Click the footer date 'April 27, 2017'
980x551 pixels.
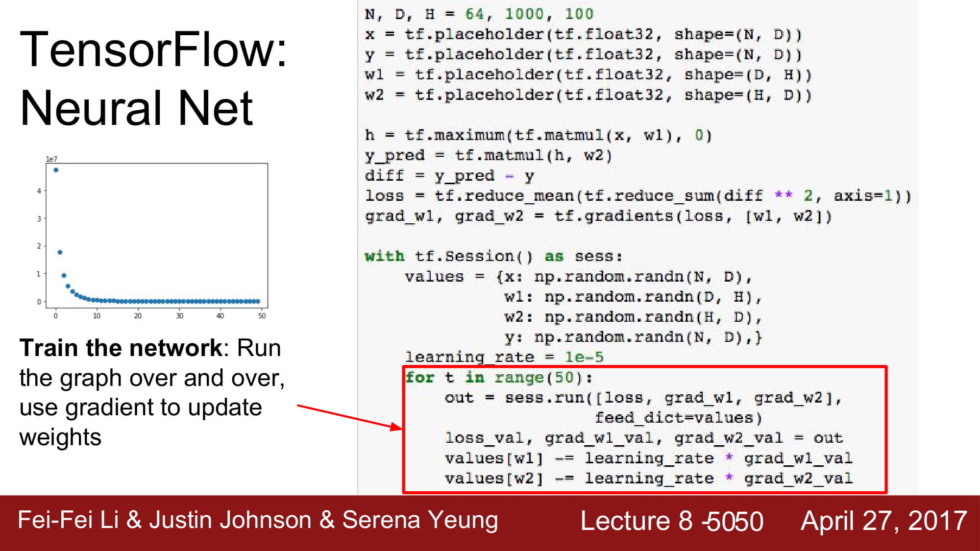tap(884, 521)
